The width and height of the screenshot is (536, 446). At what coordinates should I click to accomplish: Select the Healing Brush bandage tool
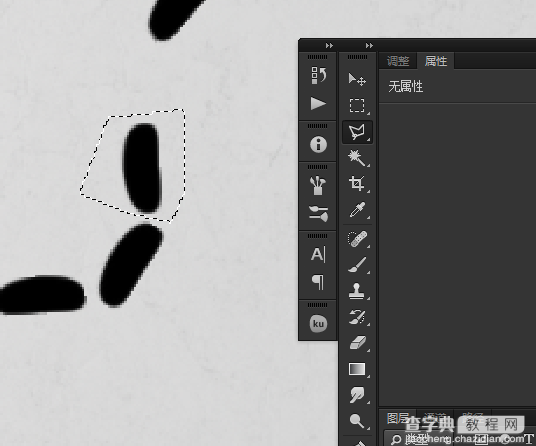pos(357,238)
